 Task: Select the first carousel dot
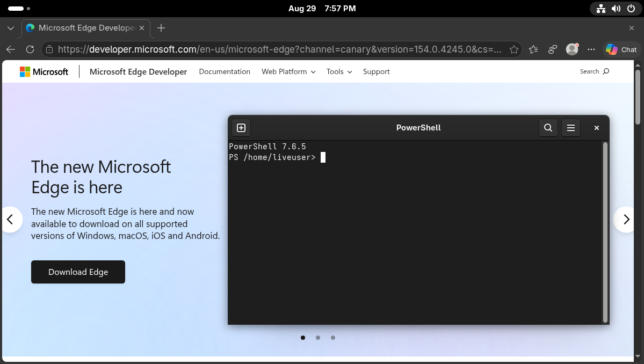point(303,338)
